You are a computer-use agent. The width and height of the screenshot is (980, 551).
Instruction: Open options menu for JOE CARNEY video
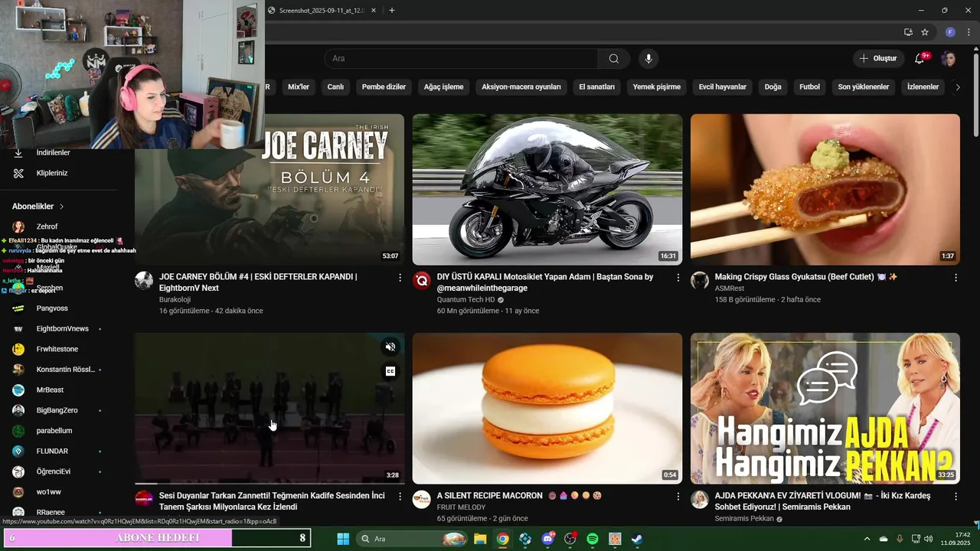coord(400,278)
